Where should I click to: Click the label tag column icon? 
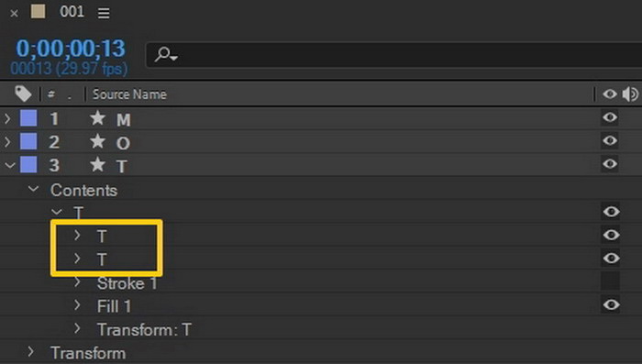tap(23, 94)
